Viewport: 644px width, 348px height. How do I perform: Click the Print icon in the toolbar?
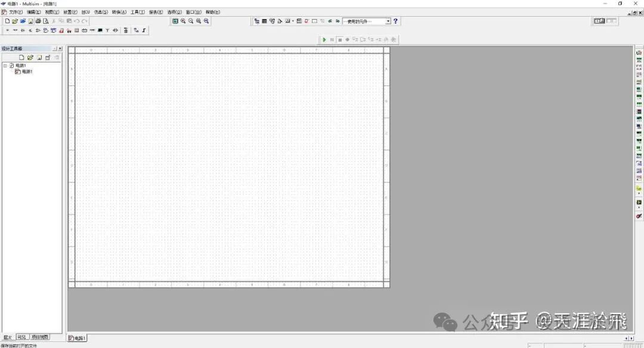coord(38,21)
